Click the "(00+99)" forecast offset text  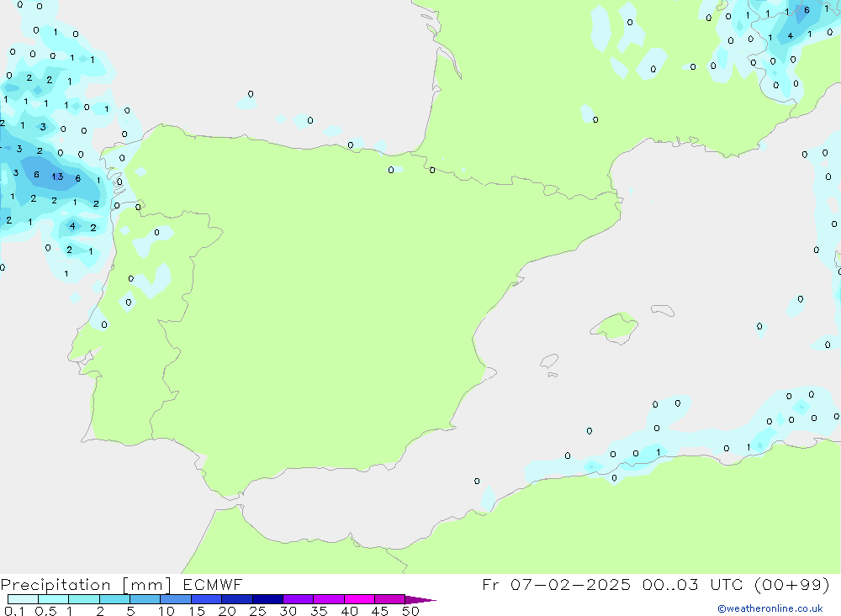(x=791, y=584)
